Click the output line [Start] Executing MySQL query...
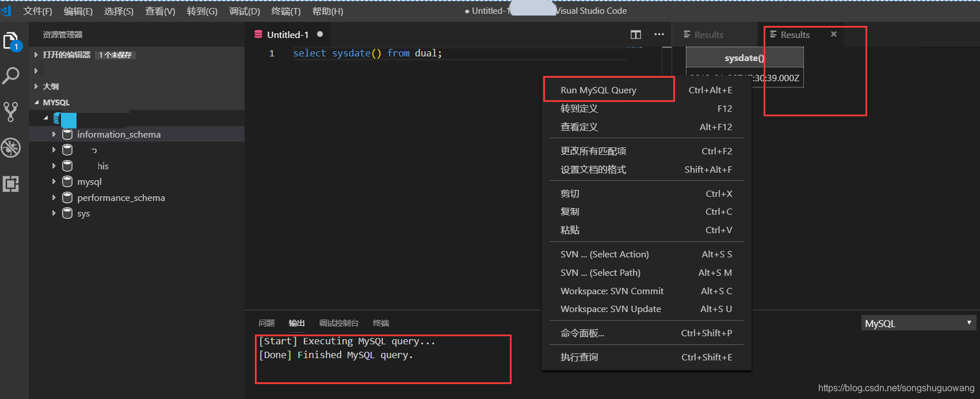Screen dimensions: 980x399 click(347, 341)
